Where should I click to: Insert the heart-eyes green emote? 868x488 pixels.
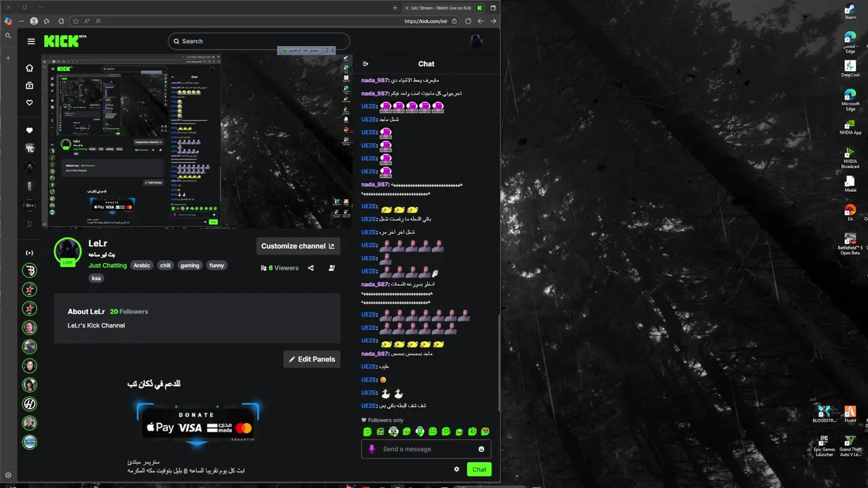(485, 431)
